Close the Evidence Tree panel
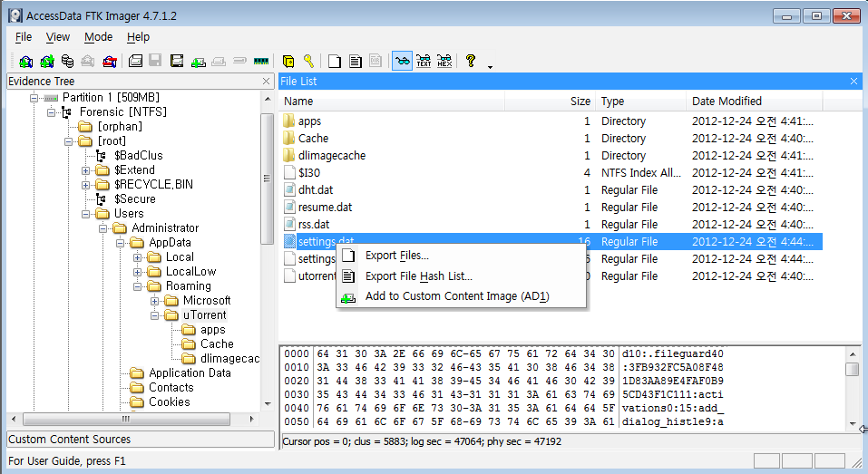This screenshot has width=868, height=474. tap(267, 82)
